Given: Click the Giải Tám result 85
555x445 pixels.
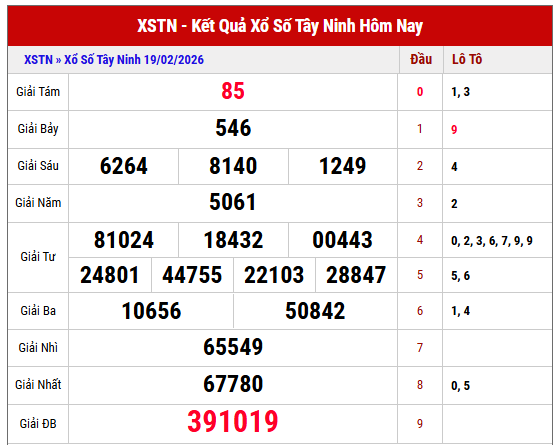Looking at the screenshot, I should tap(233, 91).
